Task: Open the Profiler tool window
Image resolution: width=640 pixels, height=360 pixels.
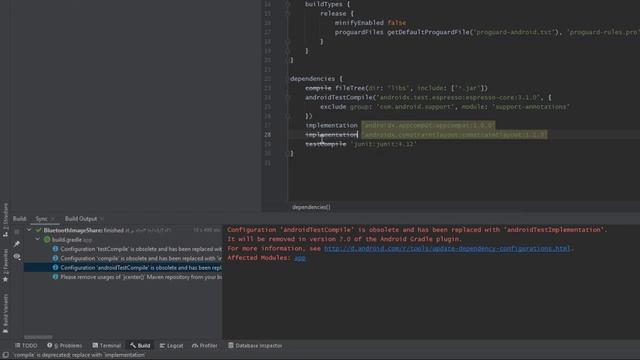Action: 204,346
